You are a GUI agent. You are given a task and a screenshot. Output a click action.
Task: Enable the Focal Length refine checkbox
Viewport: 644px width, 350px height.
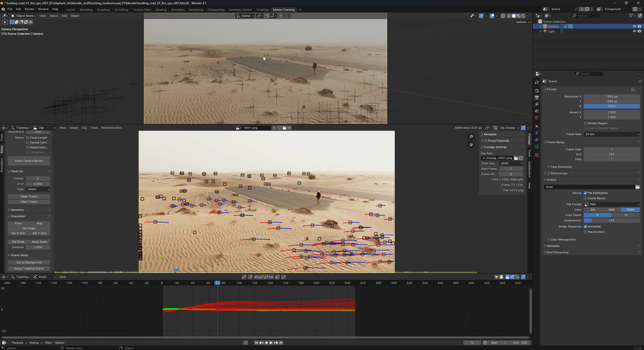point(27,138)
